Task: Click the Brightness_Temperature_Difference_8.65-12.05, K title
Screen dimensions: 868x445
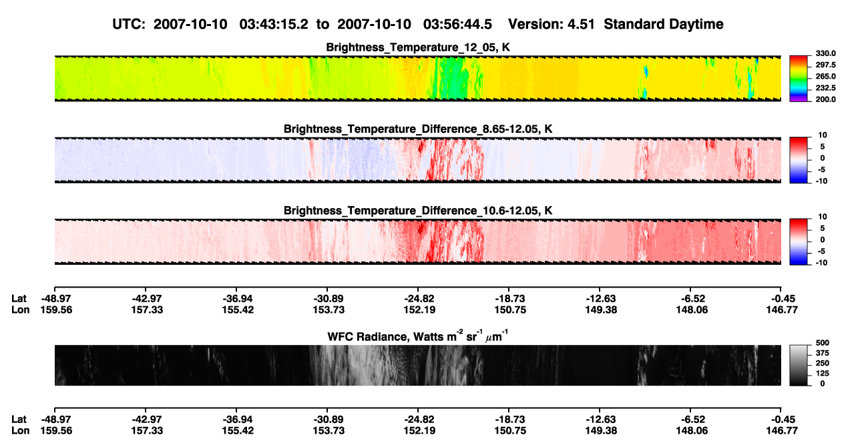Action: (x=418, y=129)
